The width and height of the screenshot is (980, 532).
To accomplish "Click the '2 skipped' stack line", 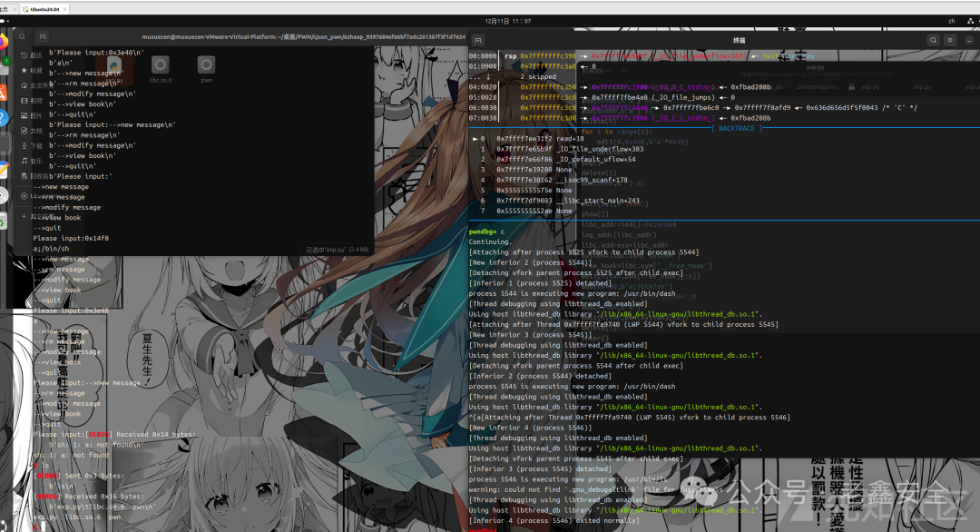I will (x=538, y=77).
